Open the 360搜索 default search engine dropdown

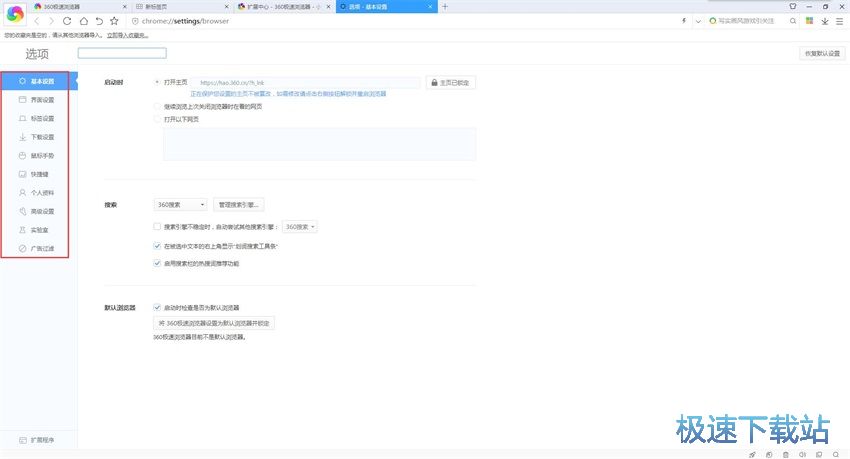click(181, 205)
